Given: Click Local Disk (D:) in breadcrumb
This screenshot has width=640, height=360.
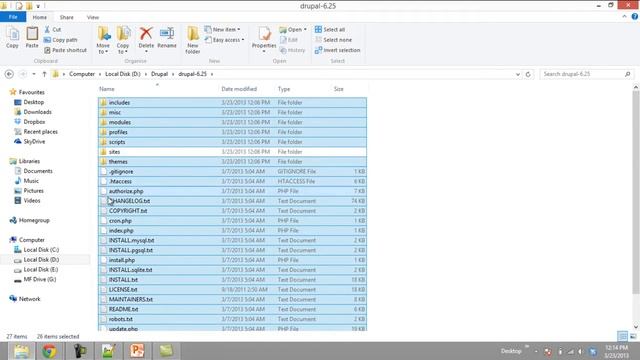Looking at the screenshot, I should [x=122, y=74].
